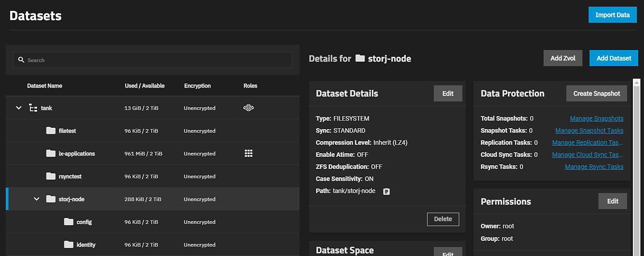
Task: Click the details panel vertical scrollbar
Action: 636,165
